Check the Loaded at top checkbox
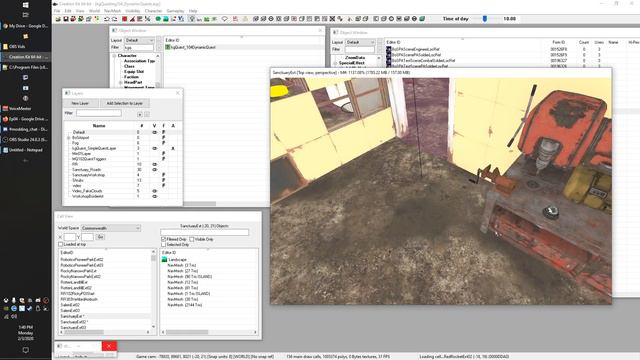 coord(60,244)
